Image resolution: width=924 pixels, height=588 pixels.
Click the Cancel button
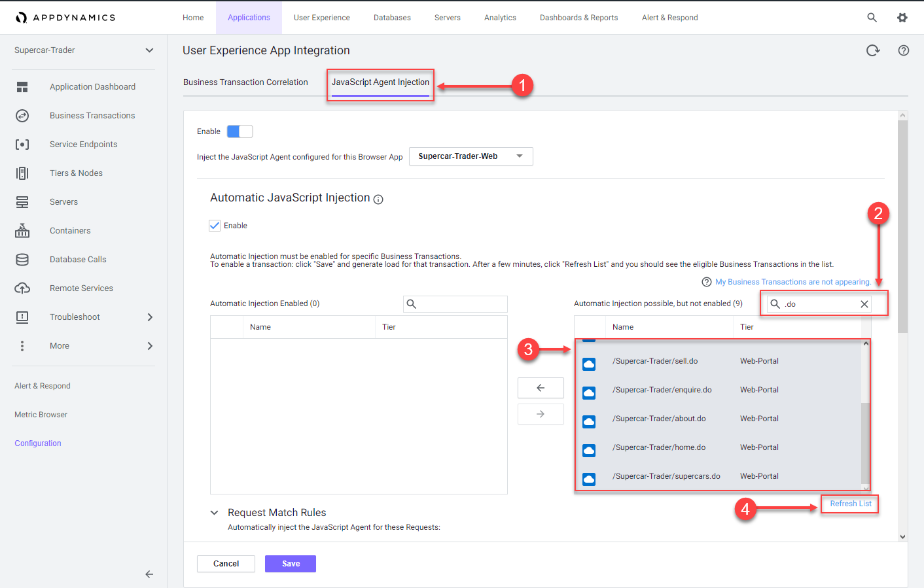pyautogui.click(x=226, y=564)
